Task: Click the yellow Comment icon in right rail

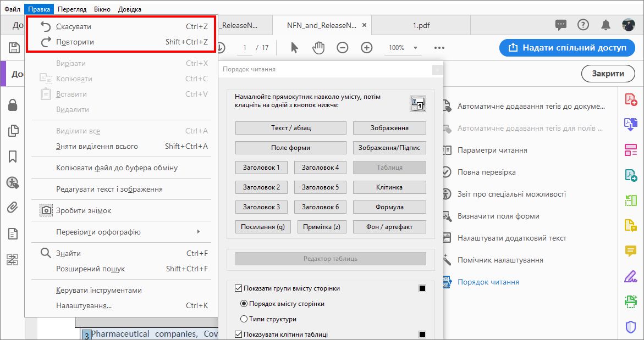Action: pos(631,251)
